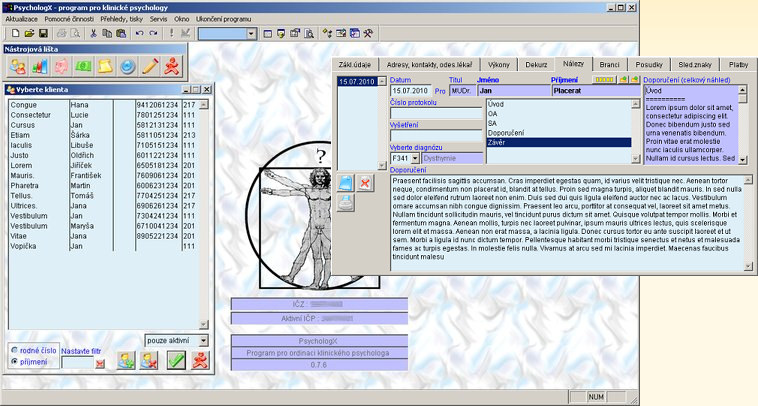Image resolution: width=758 pixels, height=406 pixels.
Task: Click the add client icon with green plus
Action: point(126,361)
